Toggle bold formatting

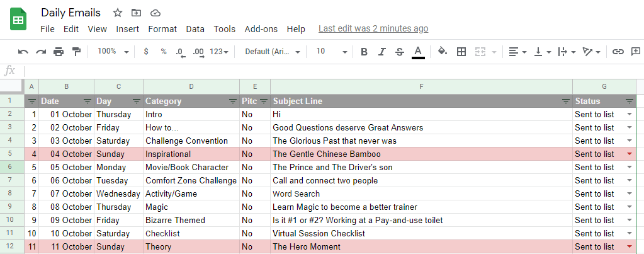pos(363,52)
